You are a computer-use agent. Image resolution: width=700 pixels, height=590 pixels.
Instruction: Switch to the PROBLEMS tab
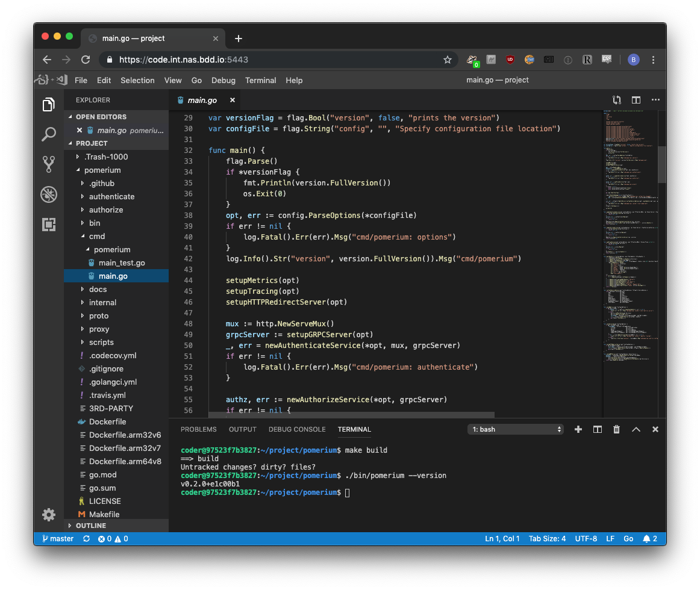click(x=198, y=429)
